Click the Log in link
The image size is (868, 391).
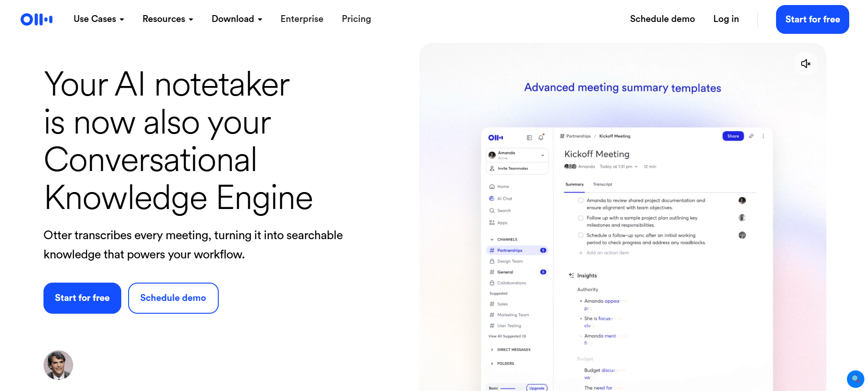[x=726, y=19]
